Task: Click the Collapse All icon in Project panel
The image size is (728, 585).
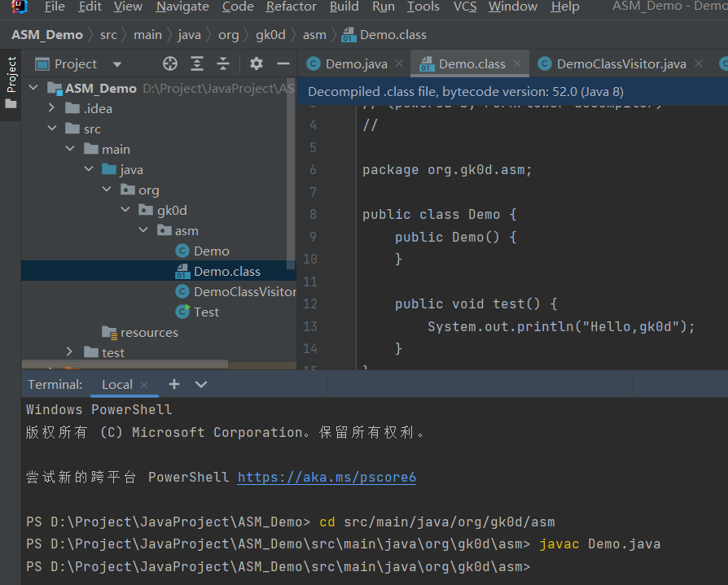Action: 223,63
